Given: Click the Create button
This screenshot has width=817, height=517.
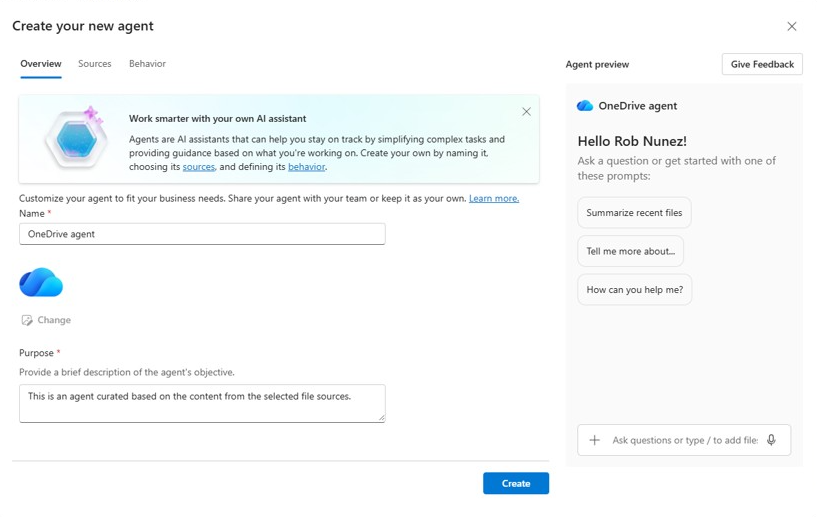Looking at the screenshot, I should pos(516,483).
